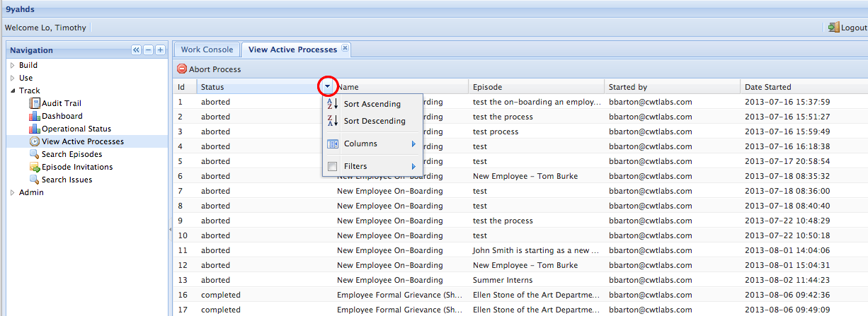
Task: Collapse the Track tree node
Action: [12, 90]
